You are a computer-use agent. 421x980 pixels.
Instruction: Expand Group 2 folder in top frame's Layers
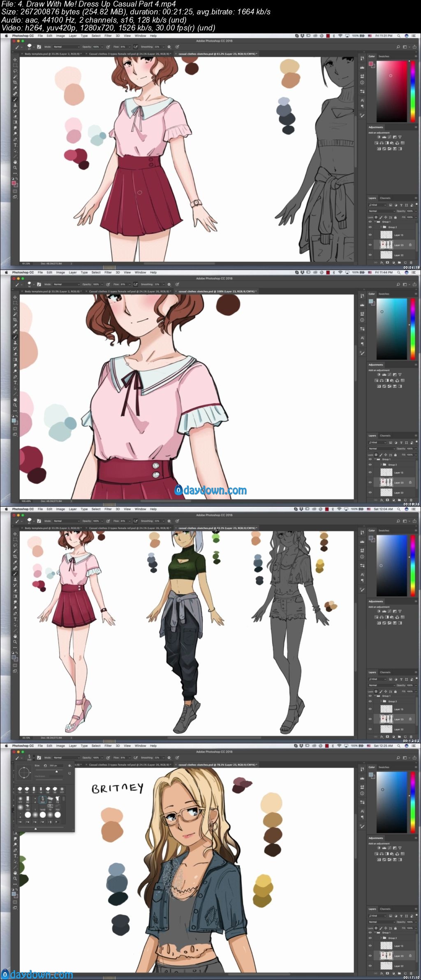(x=380, y=227)
